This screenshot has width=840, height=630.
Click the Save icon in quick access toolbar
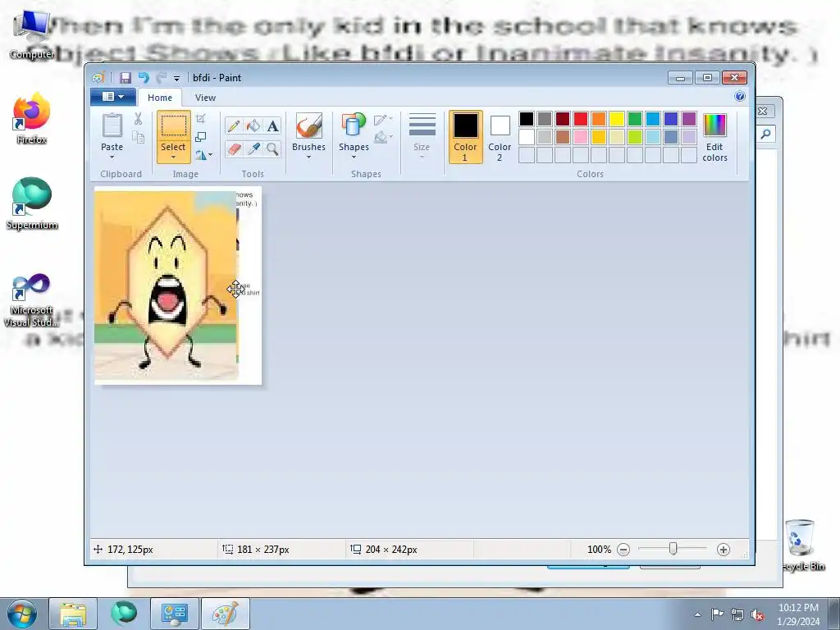pos(126,78)
